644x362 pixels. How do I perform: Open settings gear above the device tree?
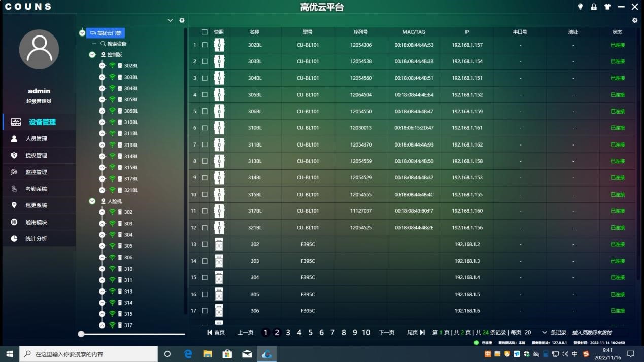182,20
